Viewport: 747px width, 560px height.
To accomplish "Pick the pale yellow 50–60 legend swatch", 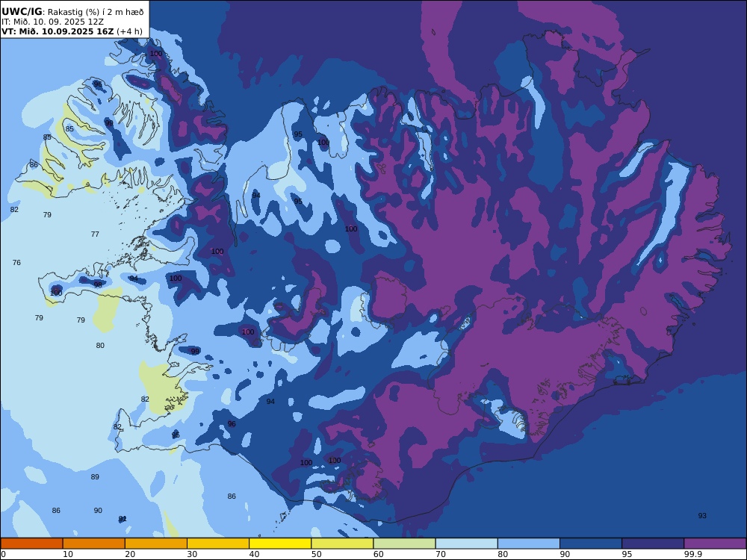I will [x=342, y=544].
